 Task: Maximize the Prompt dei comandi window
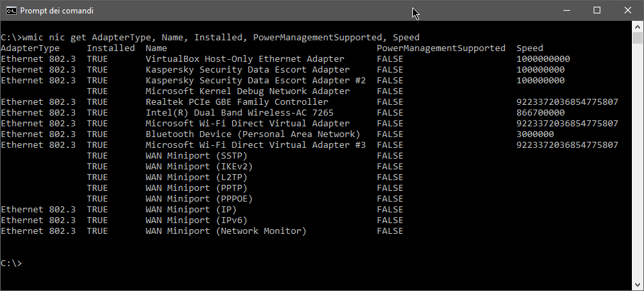pyautogui.click(x=597, y=10)
